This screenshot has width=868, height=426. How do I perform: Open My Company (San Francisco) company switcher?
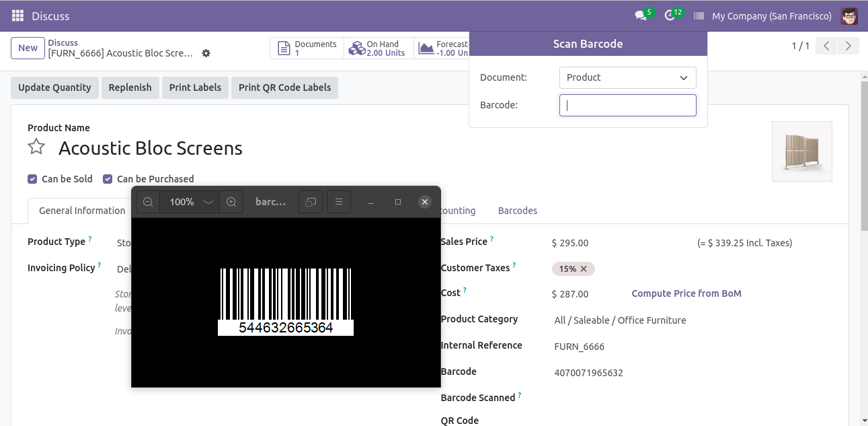tap(772, 16)
